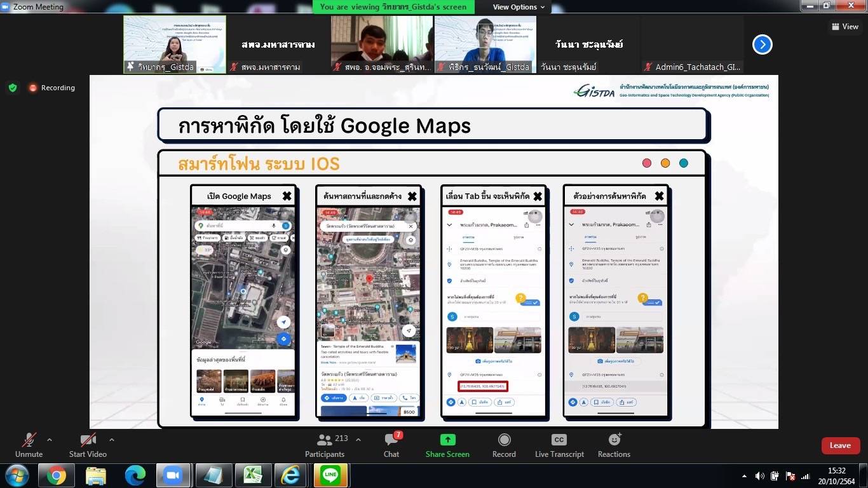Open the Participants panel
Image resolution: width=868 pixels, height=488 pixels.
pos(324,445)
